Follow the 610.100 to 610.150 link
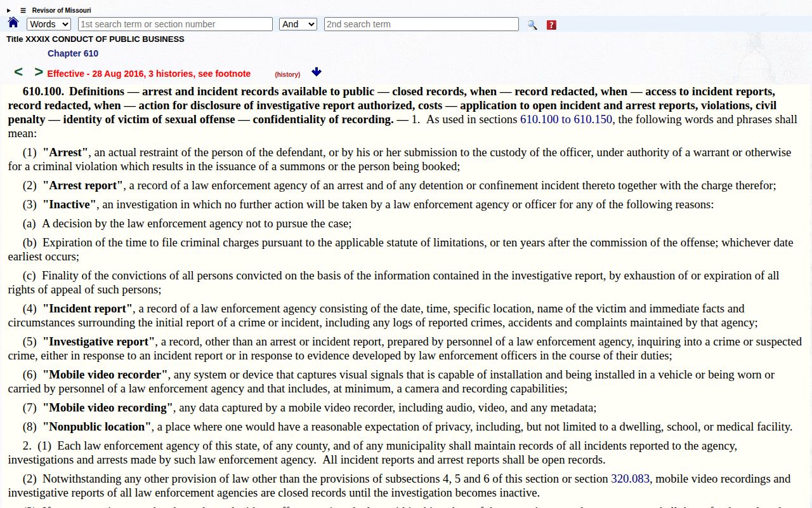The image size is (812, 508). 566,119
